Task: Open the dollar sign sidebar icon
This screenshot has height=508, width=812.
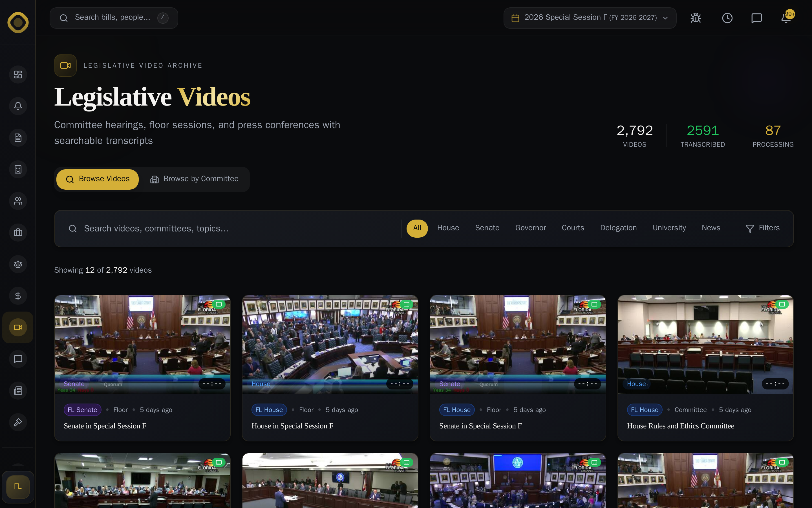Action: point(18,296)
